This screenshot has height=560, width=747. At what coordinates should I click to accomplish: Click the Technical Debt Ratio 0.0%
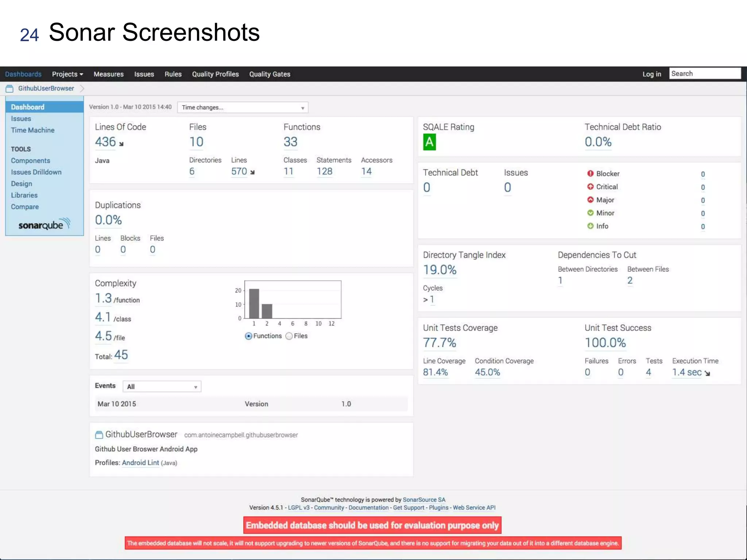click(x=598, y=142)
